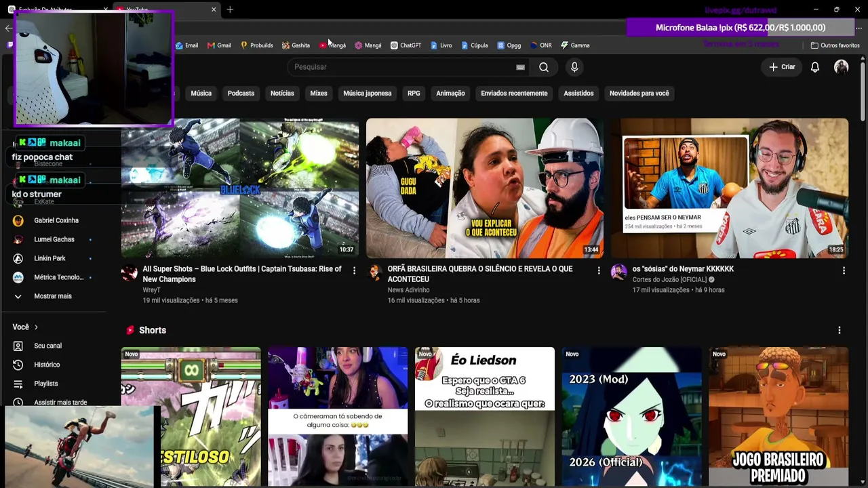Play the Neymar sósias video thumbnail
This screenshot has height=488, width=868.
pyautogui.click(x=730, y=188)
